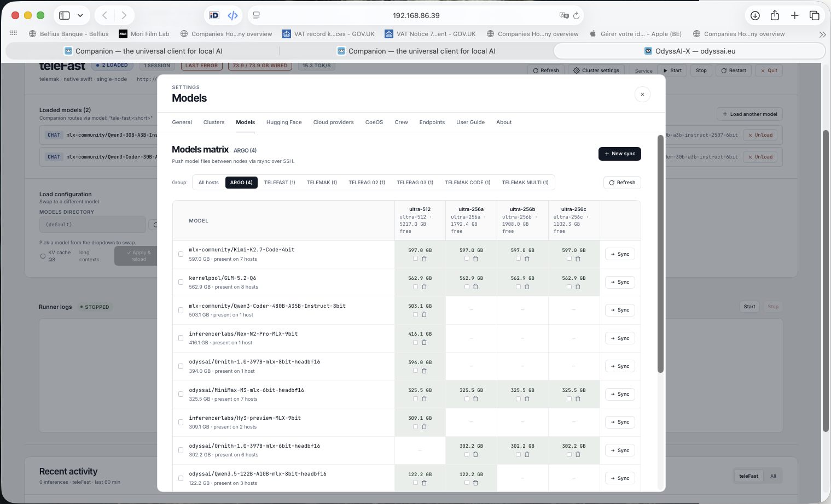Open the developer code extension icon
The height and width of the screenshot is (504, 831).
pos(233,15)
